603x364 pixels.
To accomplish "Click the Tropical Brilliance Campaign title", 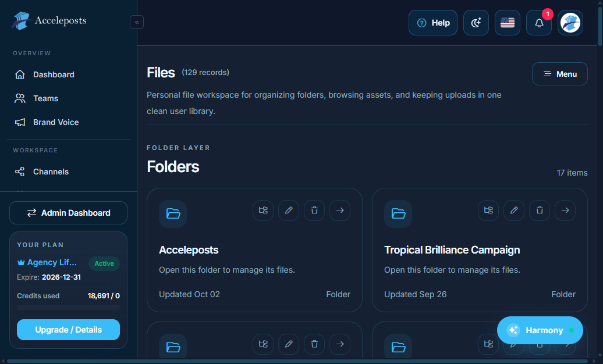I will 452,250.
